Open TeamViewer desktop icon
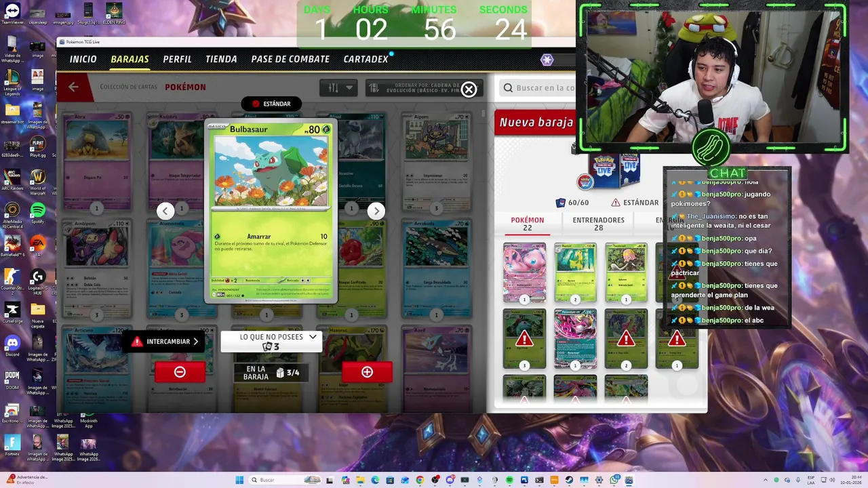This screenshot has height=488, width=868. pyautogui.click(x=12, y=14)
